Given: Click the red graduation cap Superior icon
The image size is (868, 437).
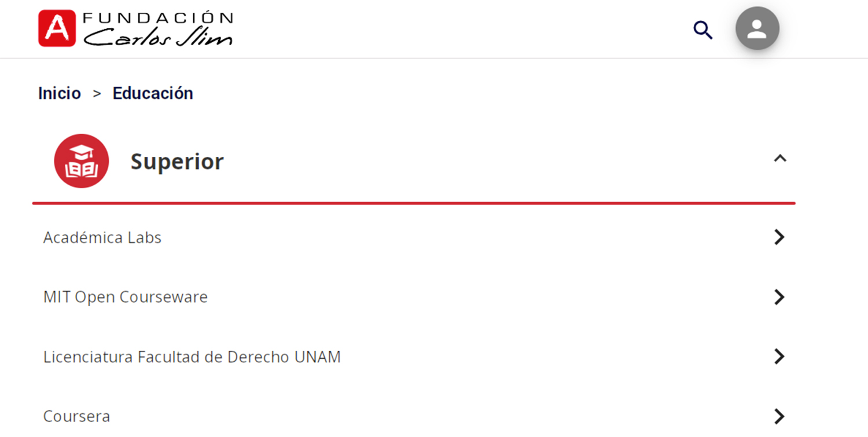Looking at the screenshot, I should tap(82, 161).
